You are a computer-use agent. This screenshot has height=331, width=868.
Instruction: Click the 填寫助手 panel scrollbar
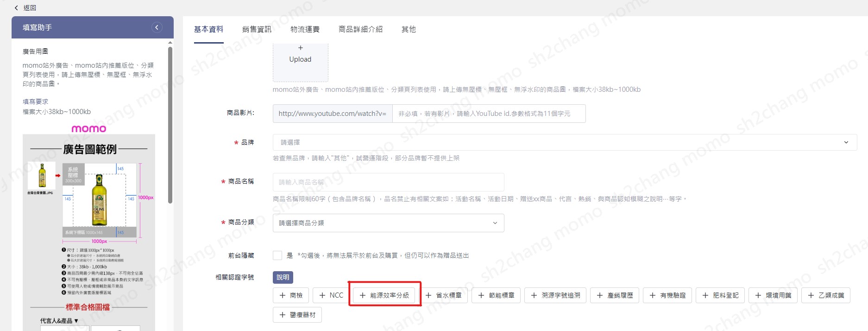[x=170, y=125]
